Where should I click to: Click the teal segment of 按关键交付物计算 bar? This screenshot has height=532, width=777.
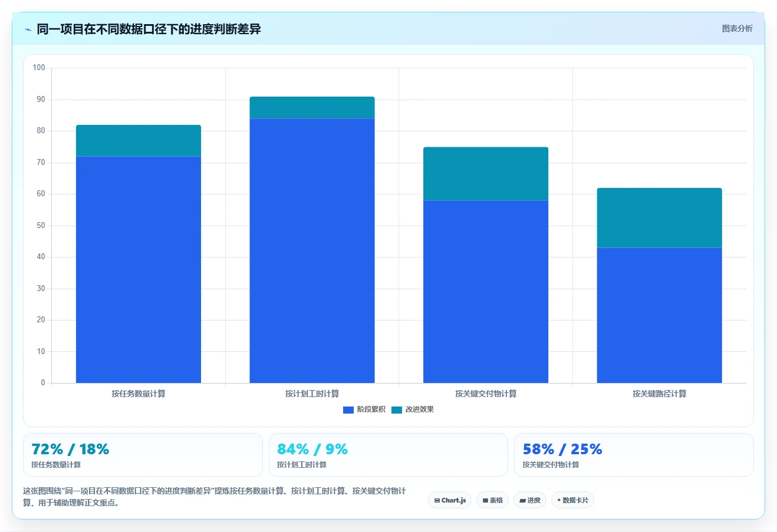(x=486, y=174)
